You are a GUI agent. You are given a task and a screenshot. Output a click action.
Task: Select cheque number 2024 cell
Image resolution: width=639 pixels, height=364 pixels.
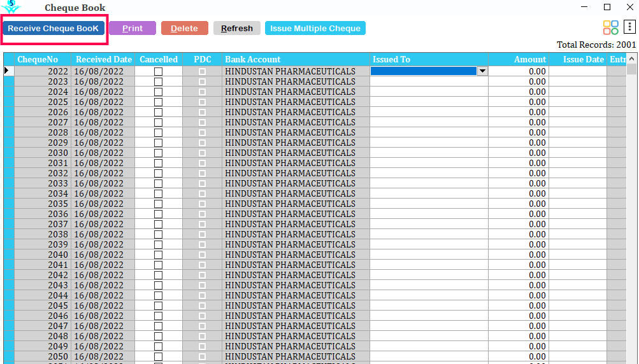43,92
